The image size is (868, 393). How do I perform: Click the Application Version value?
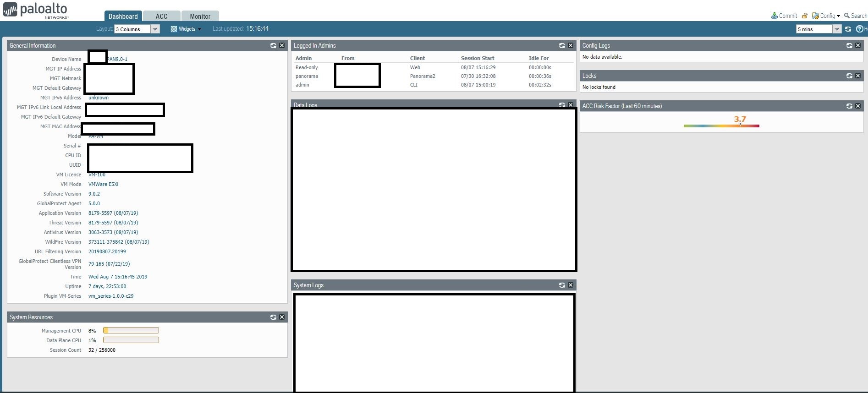pyautogui.click(x=113, y=213)
